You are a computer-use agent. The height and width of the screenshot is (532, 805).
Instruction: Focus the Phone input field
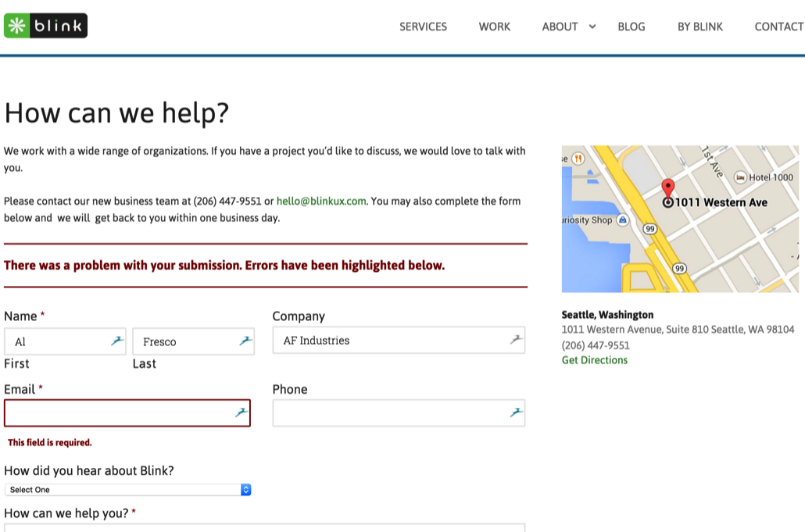(399, 413)
